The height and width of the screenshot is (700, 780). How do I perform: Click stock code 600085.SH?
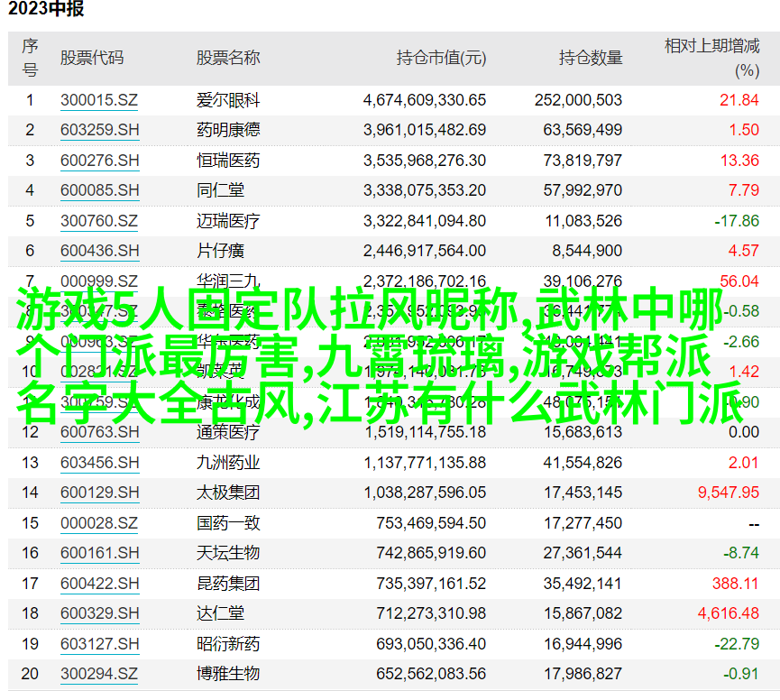coord(99,190)
